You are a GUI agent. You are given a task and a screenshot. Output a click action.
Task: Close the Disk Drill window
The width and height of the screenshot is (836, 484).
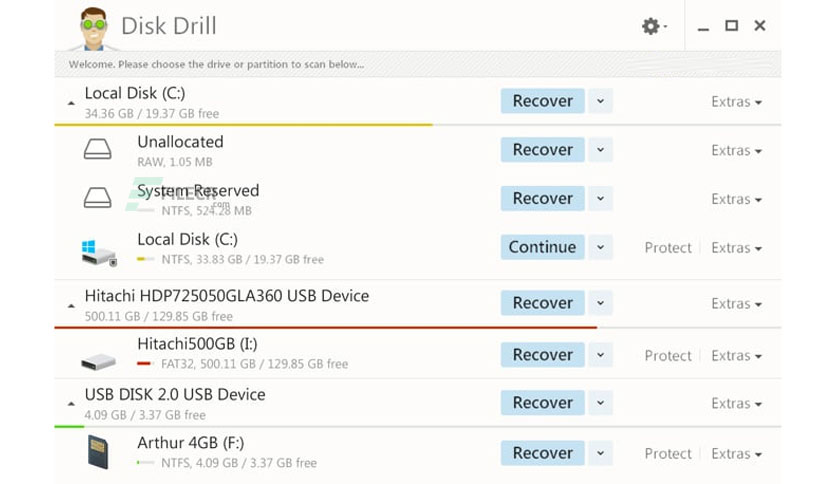tap(760, 26)
